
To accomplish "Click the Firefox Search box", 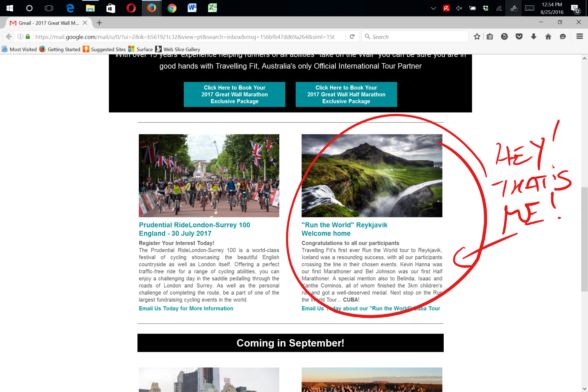I will (x=415, y=37).
